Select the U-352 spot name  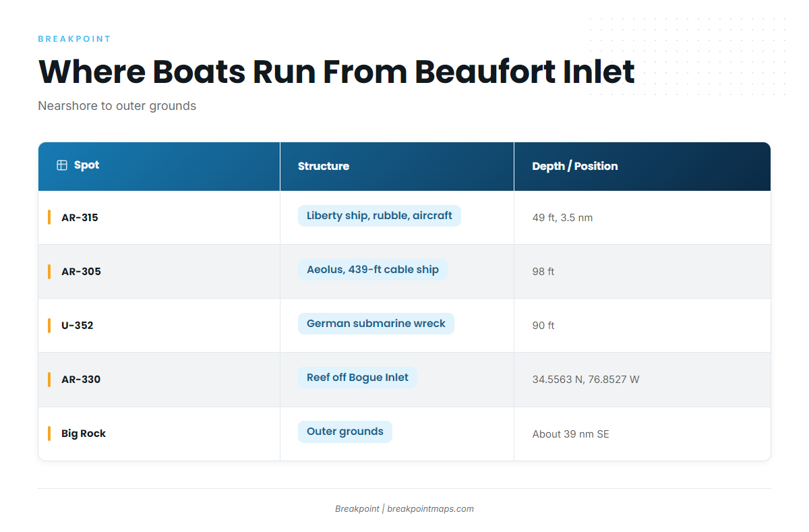coord(78,326)
